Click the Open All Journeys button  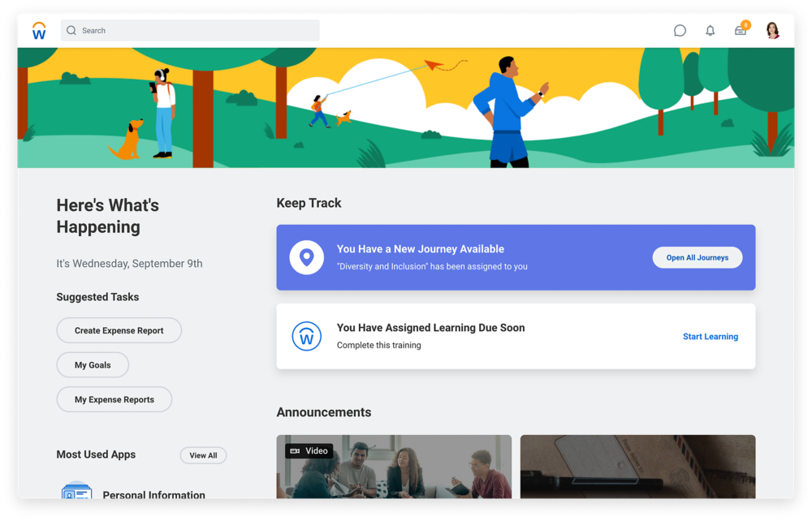click(697, 258)
